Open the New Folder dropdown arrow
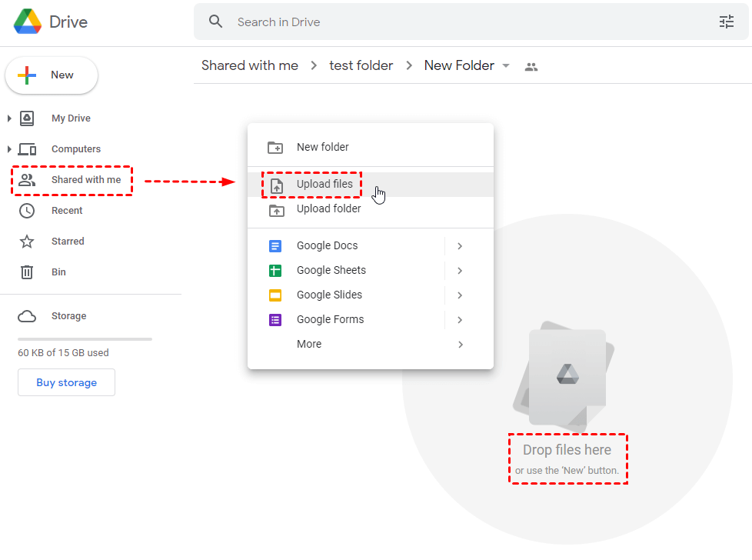Viewport: 752px width, 560px height. pos(506,65)
